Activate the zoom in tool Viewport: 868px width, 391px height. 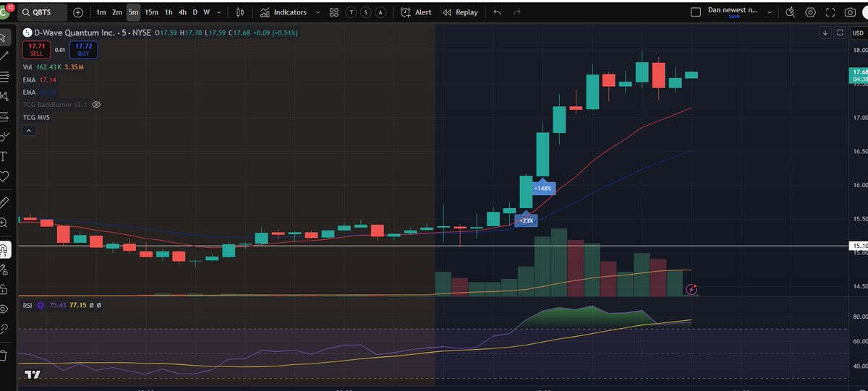[x=4, y=223]
